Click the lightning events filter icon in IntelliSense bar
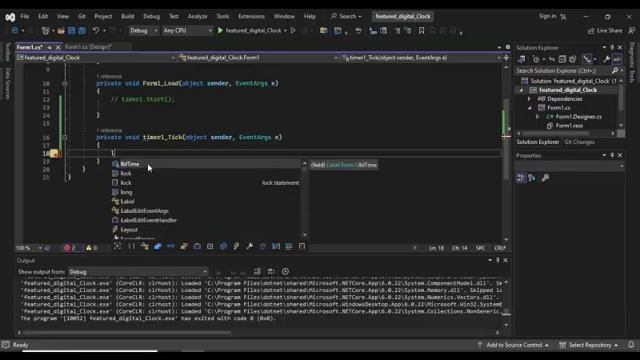This screenshot has width=640, height=360. (x=236, y=246)
